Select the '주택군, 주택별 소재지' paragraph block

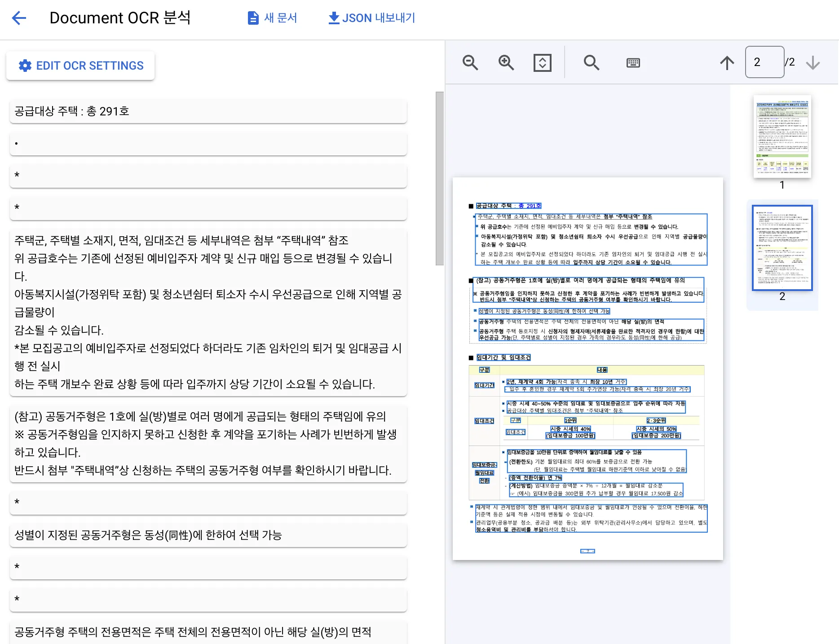[x=208, y=312]
